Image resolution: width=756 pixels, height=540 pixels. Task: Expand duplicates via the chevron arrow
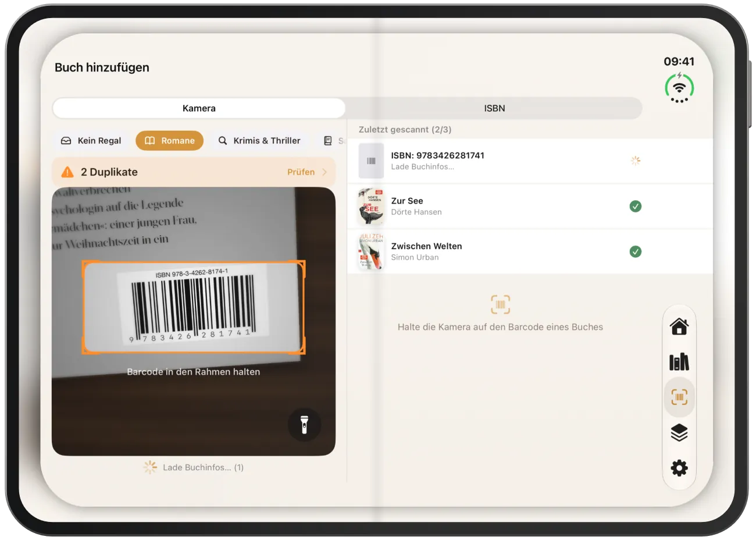(x=324, y=172)
